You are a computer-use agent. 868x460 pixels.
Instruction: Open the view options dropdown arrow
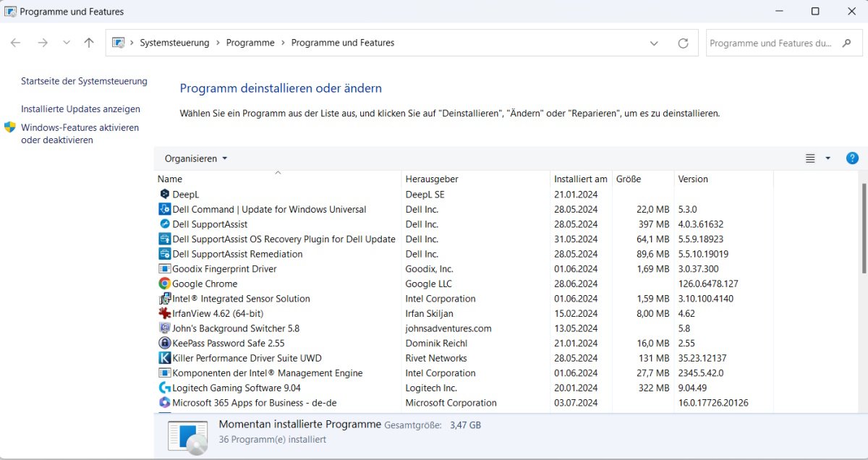click(828, 158)
